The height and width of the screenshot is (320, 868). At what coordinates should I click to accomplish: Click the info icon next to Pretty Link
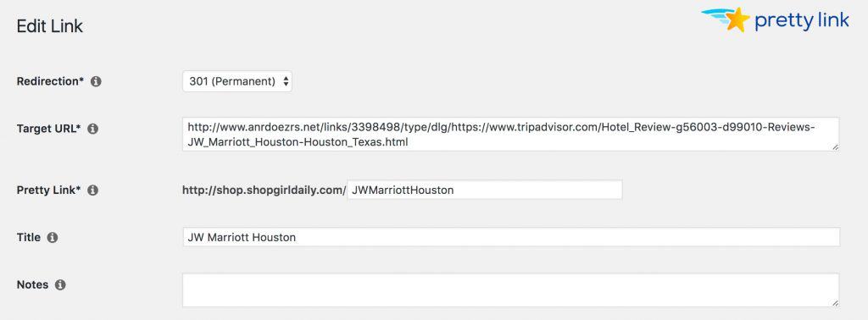pyautogui.click(x=93, y=190)
